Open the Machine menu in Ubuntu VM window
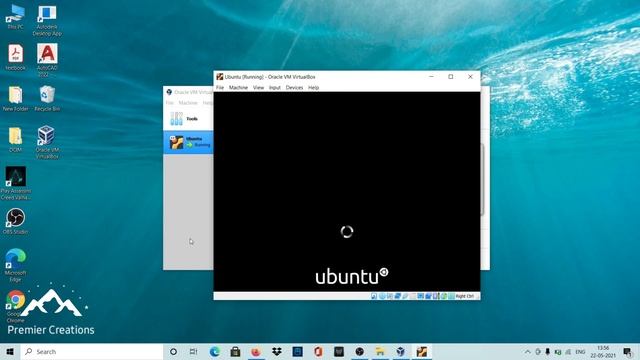The image size is (640, 360). coord(238,87)
